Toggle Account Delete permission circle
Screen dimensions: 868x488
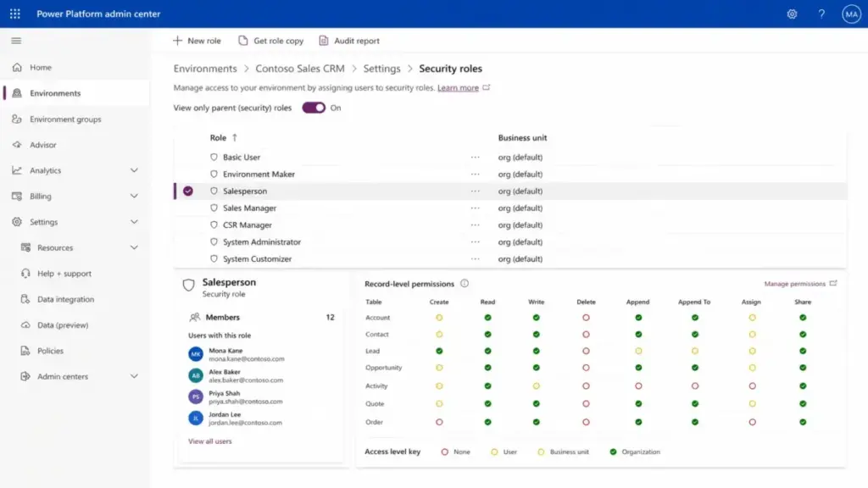point(586,318)
